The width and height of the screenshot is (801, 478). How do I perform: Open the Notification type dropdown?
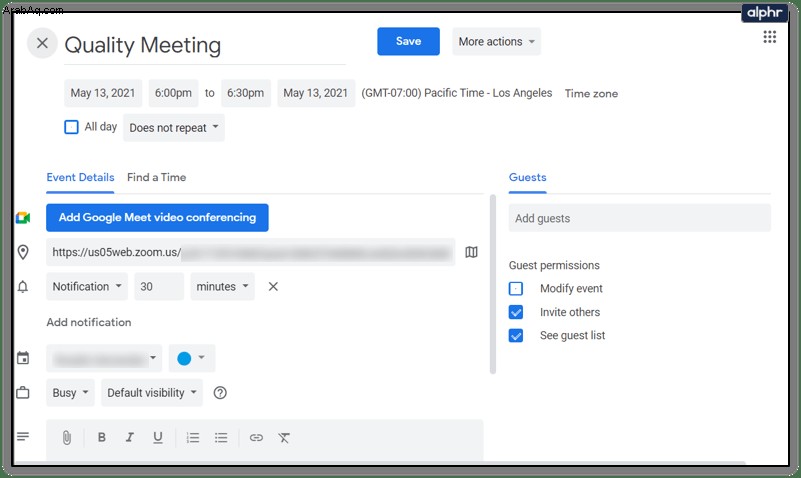tap(87, 286)
